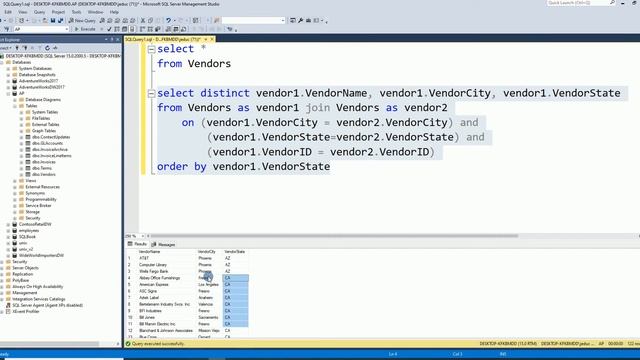The width and height of the screenshot is (640, 360).
Task: Click the Cut scissors icon
Action: pyautogui.click(x=142, y=20)
